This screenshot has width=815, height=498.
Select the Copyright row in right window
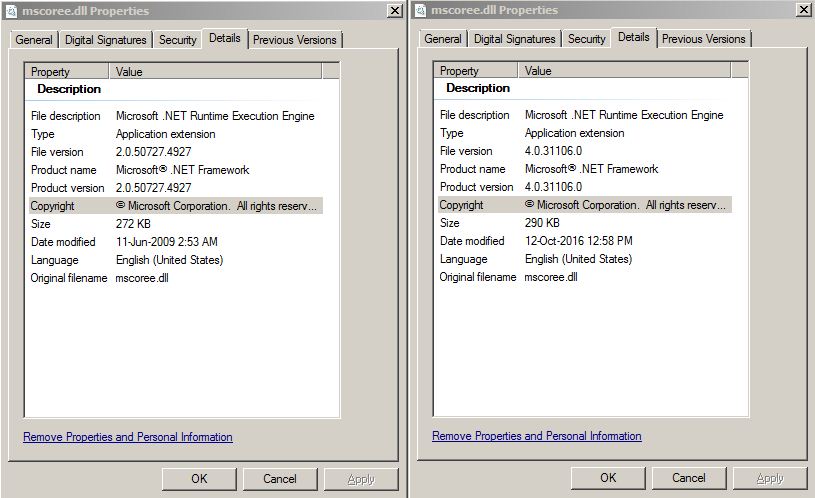(x=585, y=205)
